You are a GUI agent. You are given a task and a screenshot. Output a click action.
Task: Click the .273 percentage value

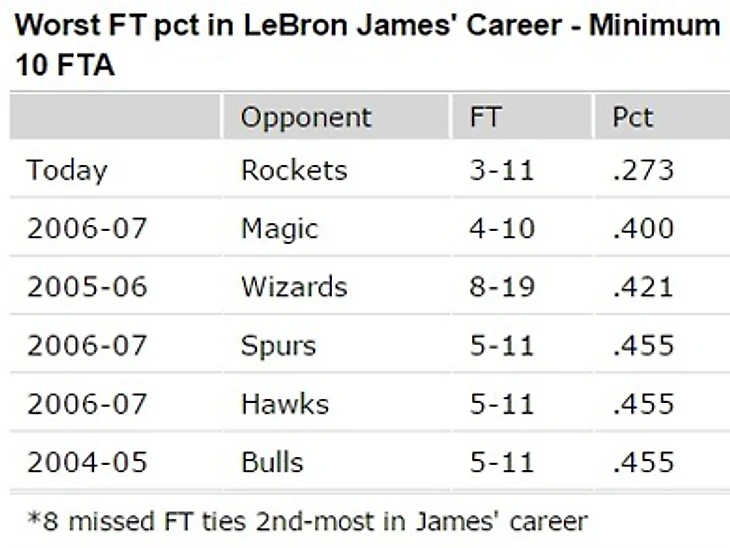pyautogui.click(x=643, y=170)
